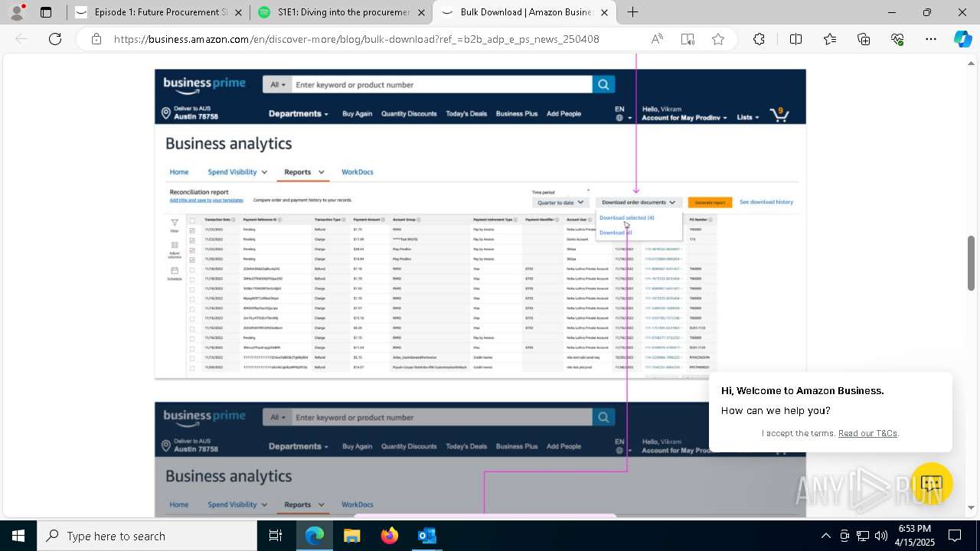
Task: Launch the Copilot sidebar icon
Action: click(x=962, y=39)
